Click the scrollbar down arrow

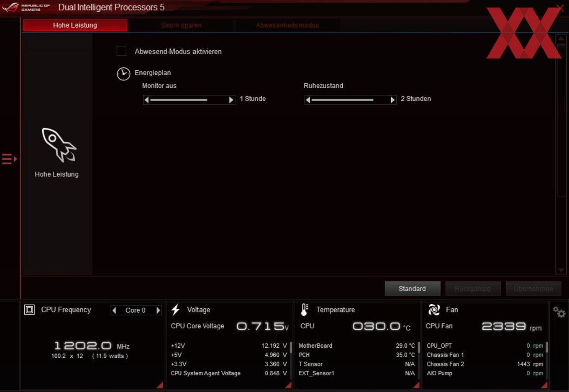tap(561, 270)
